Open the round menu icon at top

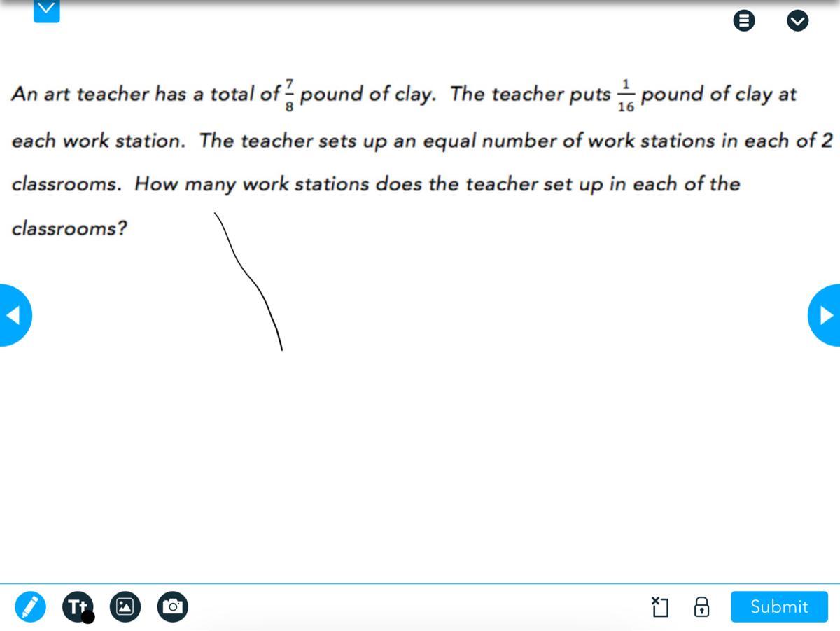pos(744,21)
